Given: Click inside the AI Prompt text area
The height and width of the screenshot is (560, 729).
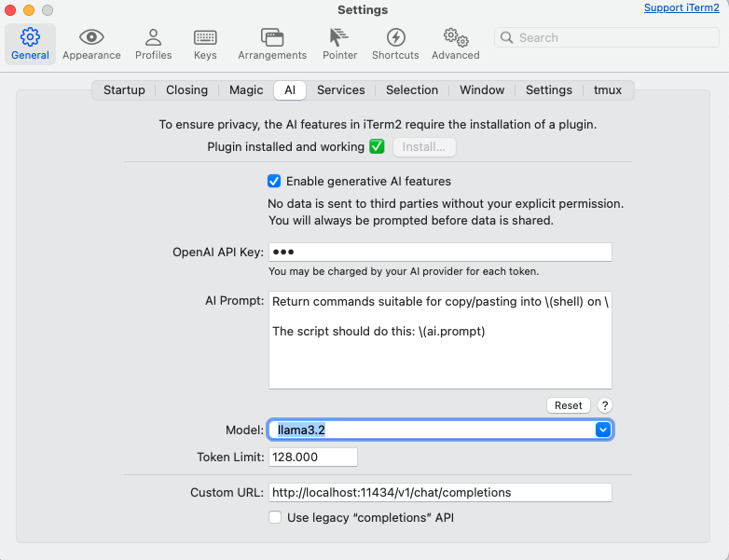Looking at the screenshot, I should [x=440, y=340].
